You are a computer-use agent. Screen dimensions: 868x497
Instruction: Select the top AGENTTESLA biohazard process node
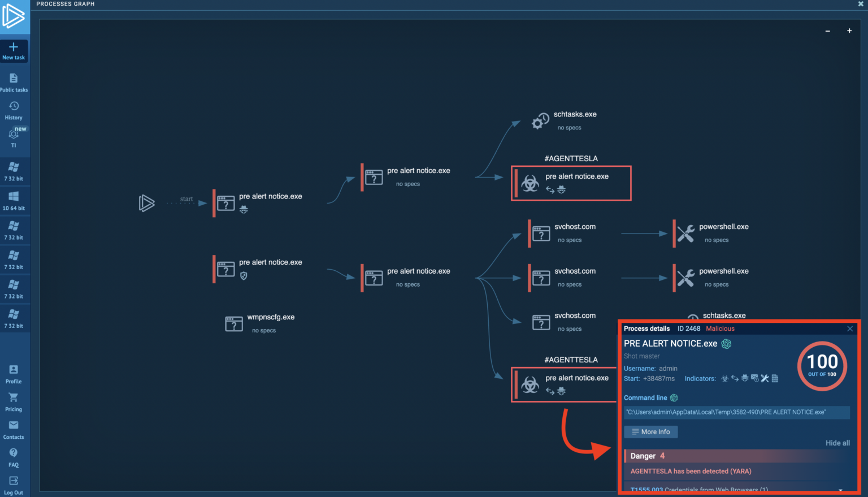tap(571, 183)
